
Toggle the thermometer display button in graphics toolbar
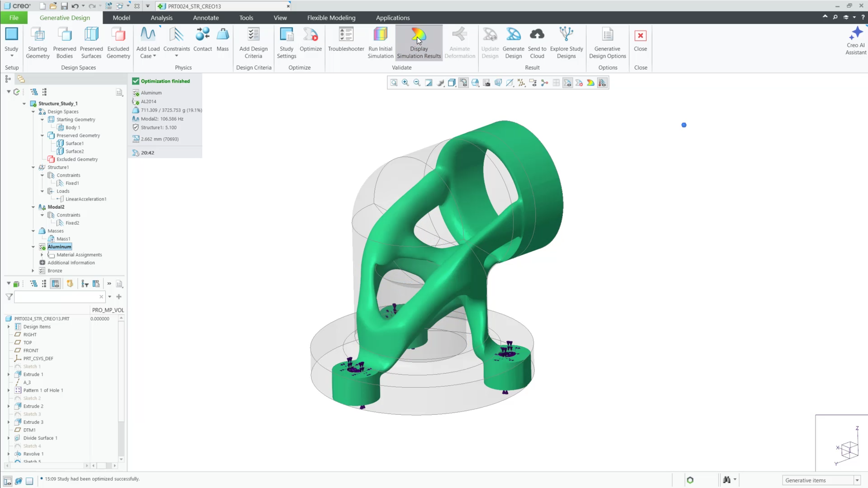coord(602,83)
